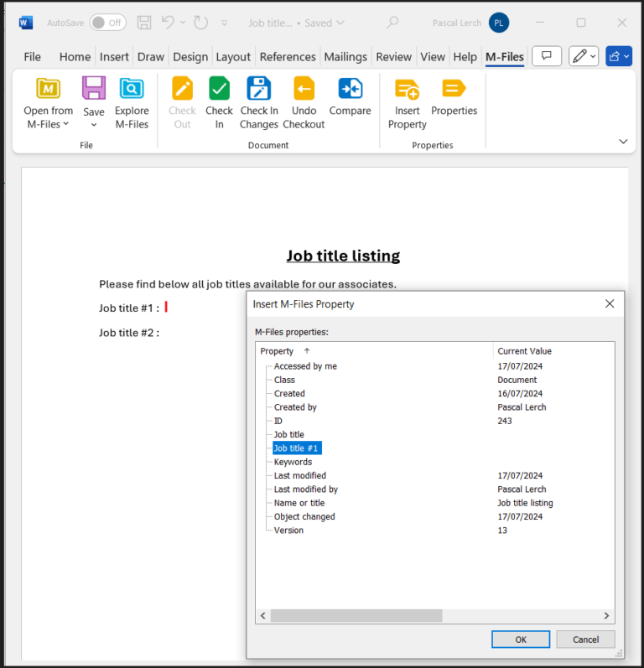Click the Compare documents icon
Screen dimensions: 644x668
[350, 89]
